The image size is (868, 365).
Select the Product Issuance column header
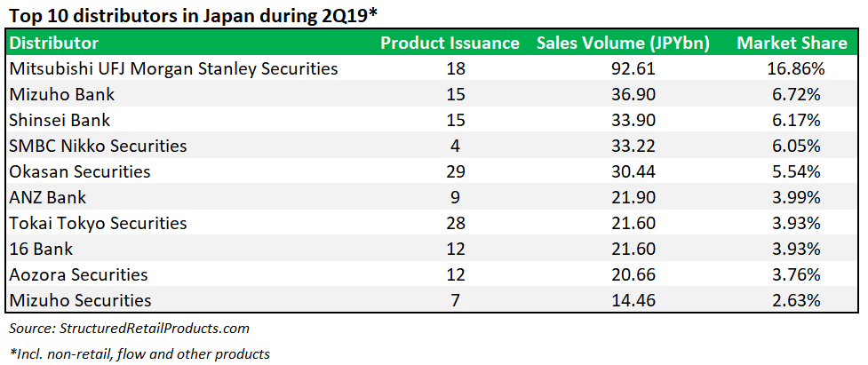click(450, 43)
